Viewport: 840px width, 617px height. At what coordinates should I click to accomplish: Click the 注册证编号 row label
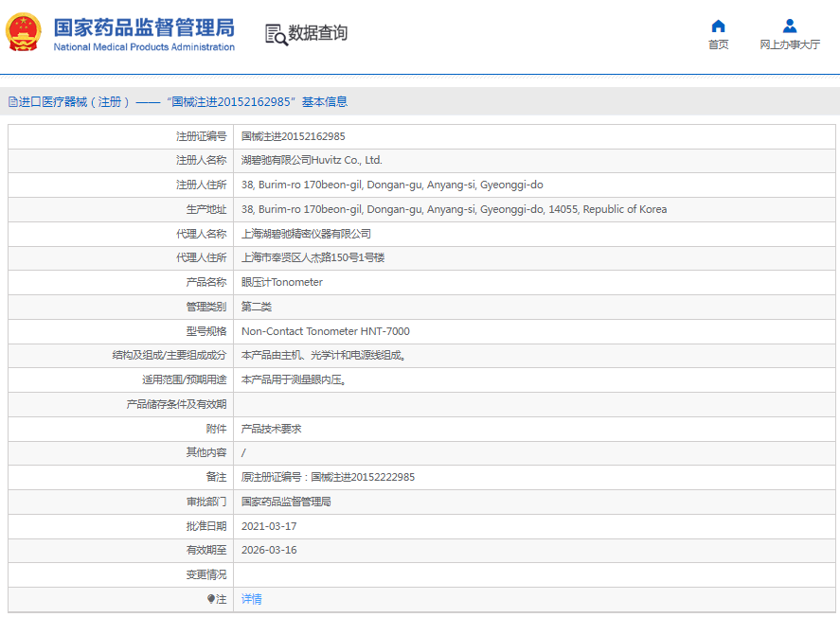coord(202,136)
